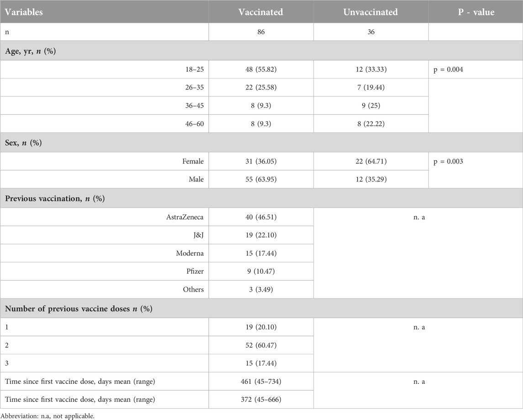
Task: Click the Age, yr, n (%) section heading
Action: pyautogui.click(x=30, y=51)
